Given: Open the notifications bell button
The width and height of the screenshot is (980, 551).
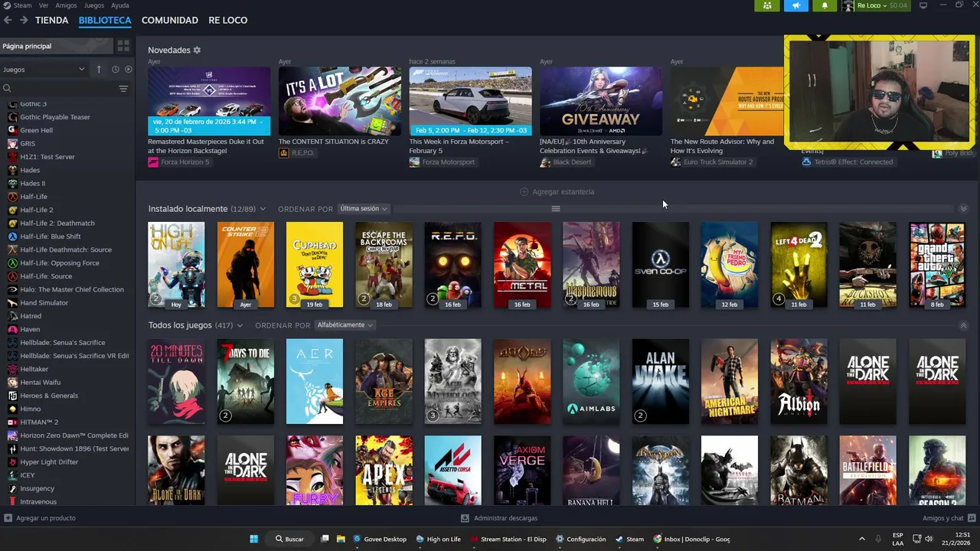Looking at the screenshot, I should coord(825,5).
